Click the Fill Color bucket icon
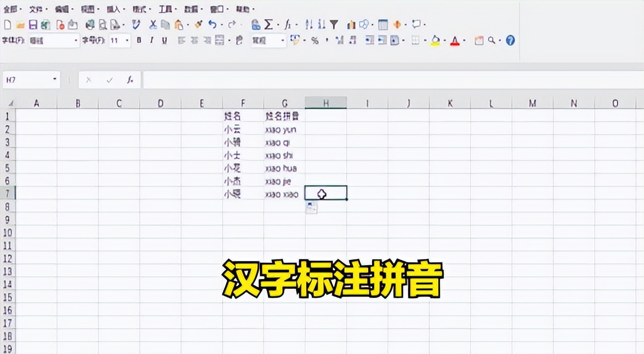644x354 pixels. pyautogui.click(x=435, y=41)
